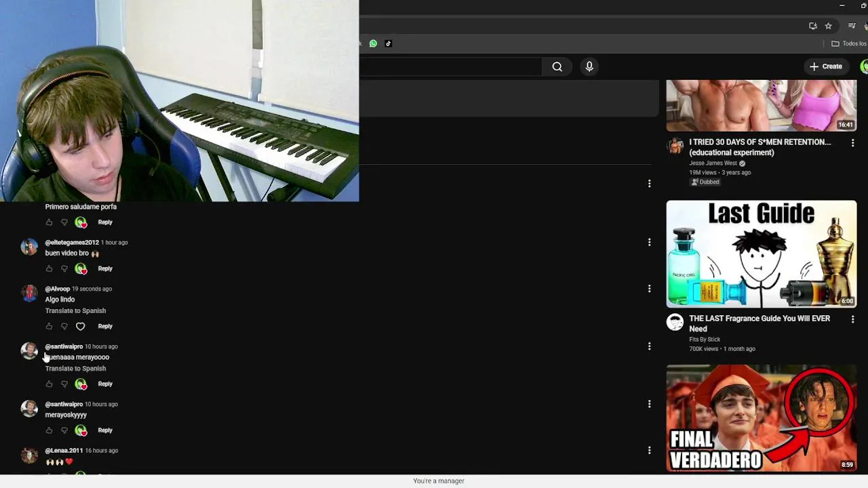868x488 pixels.
Task: Open the profile avatar of @eltetegames2012
Action: (29, 247)
